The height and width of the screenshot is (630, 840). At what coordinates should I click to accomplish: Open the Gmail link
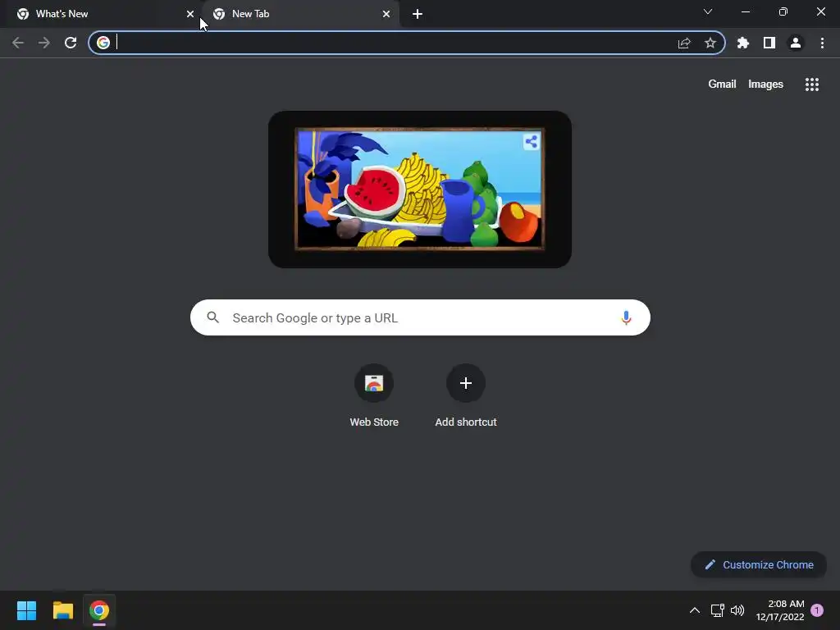(x=722, y=84)
